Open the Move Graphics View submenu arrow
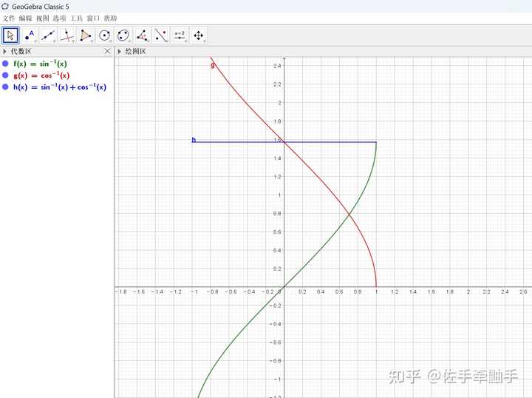Screen dimensions: 532x398 coord(204,41)
